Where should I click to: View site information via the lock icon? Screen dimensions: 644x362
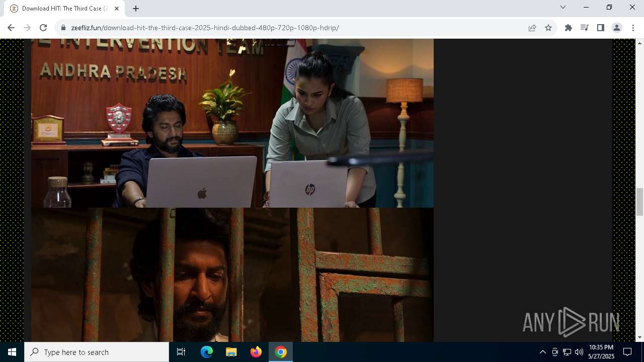[x=63, y=28]
